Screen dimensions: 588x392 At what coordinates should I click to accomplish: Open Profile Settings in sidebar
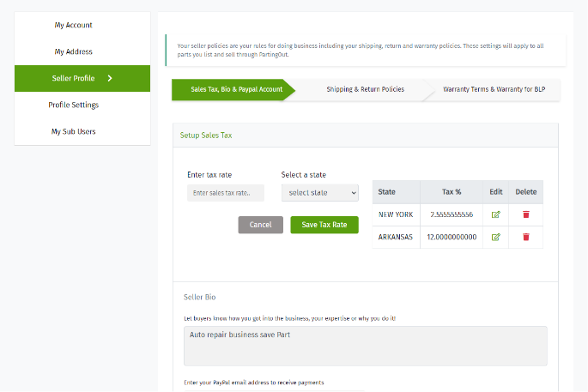coord(74,105)
